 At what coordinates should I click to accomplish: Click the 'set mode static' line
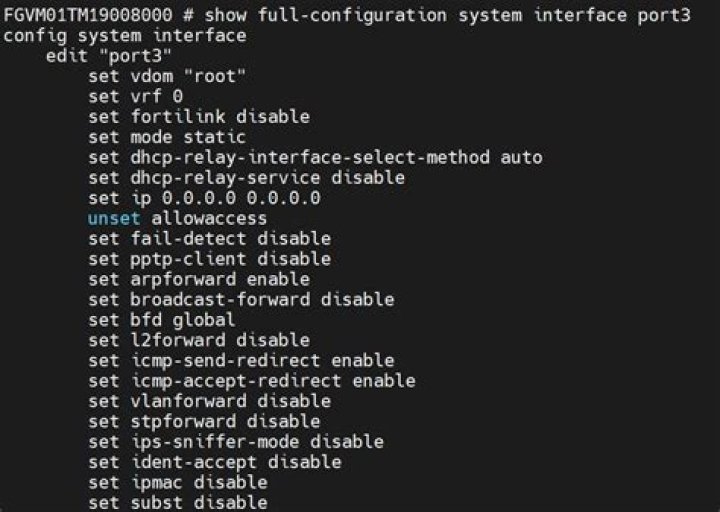pos(167,137)
